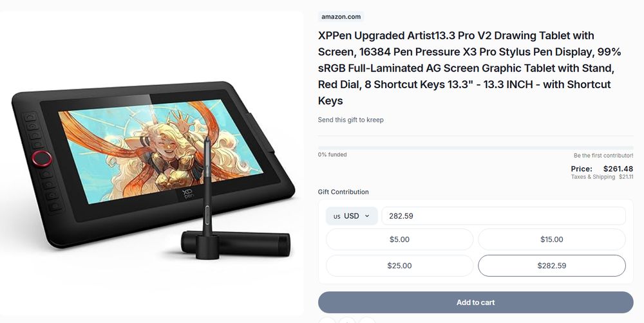Click the first round icon below Add to cart

tap(327, 320)
